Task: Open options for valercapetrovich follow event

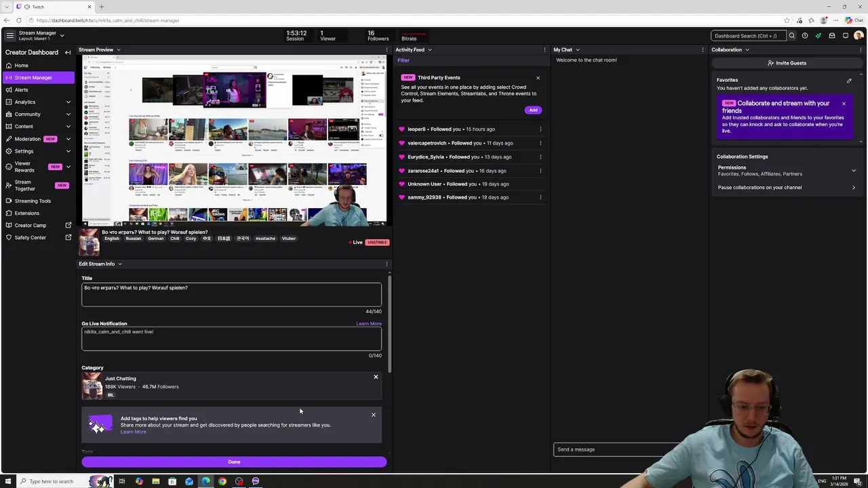Action: [540, 143]
